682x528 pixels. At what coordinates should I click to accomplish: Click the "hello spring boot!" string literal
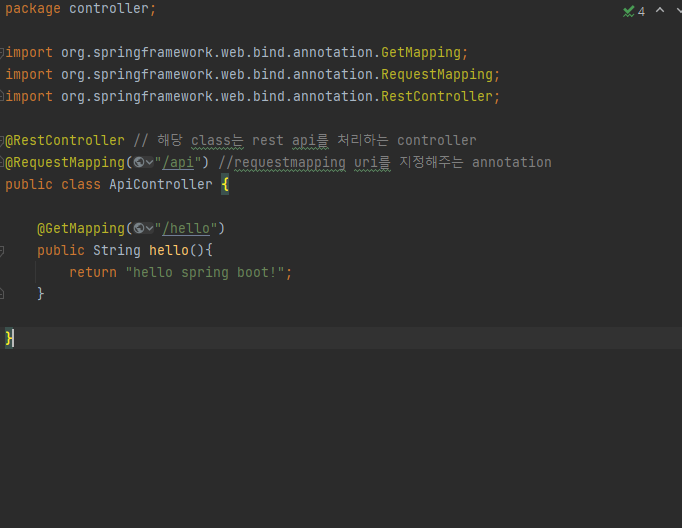point(205,272)
